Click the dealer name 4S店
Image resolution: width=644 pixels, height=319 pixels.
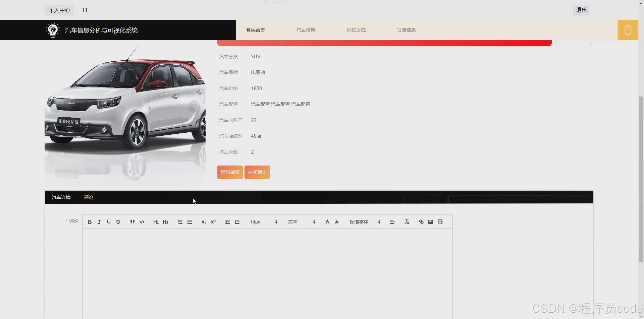[256, 136]
